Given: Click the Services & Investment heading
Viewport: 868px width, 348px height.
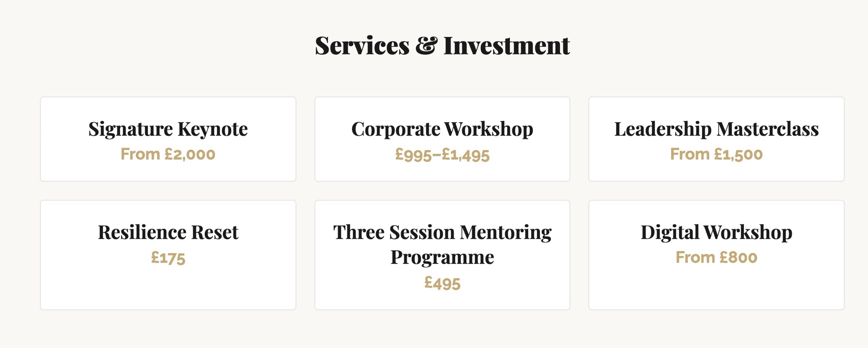Looking at the screenshot, I should coord(442,46).
